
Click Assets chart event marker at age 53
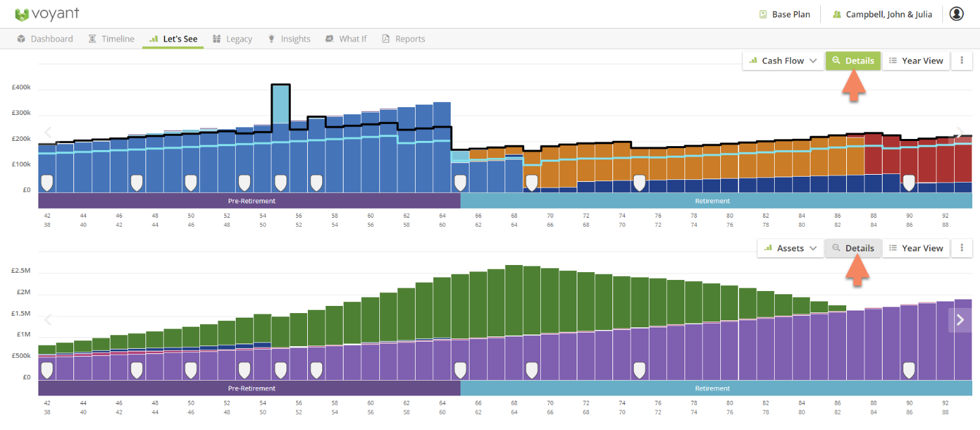244,370
